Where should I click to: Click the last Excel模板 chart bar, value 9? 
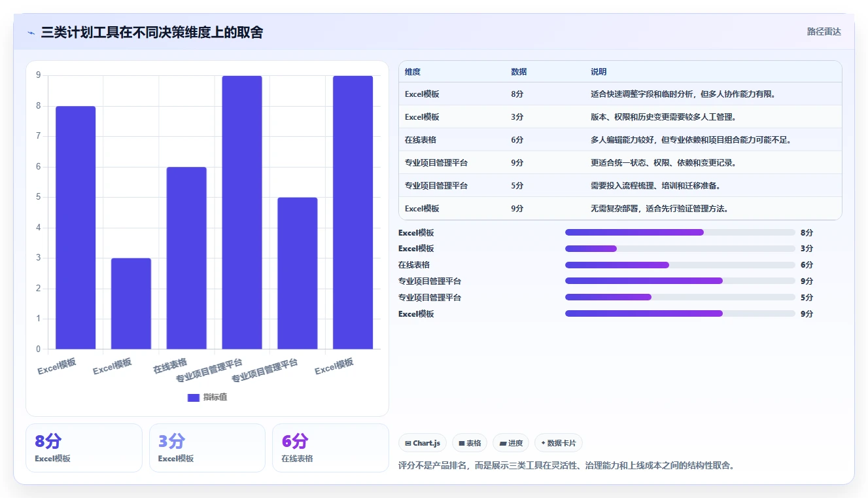[x=353, y=212]
